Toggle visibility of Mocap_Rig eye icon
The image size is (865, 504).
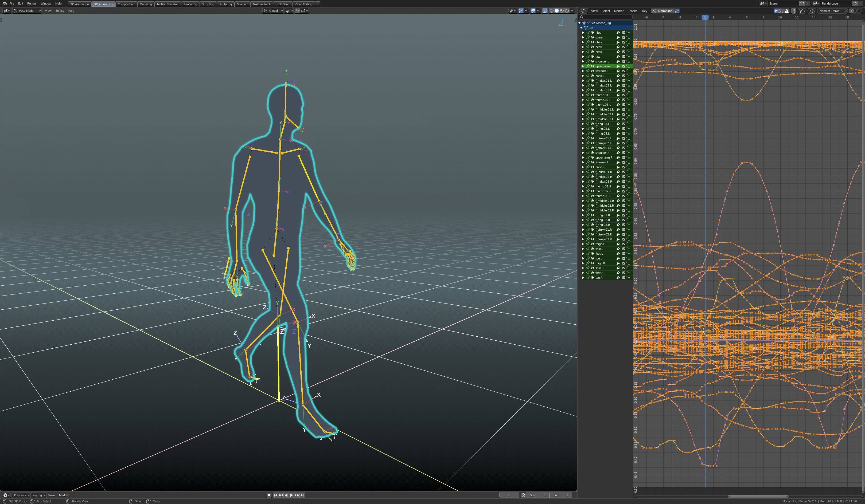point(593,23)
